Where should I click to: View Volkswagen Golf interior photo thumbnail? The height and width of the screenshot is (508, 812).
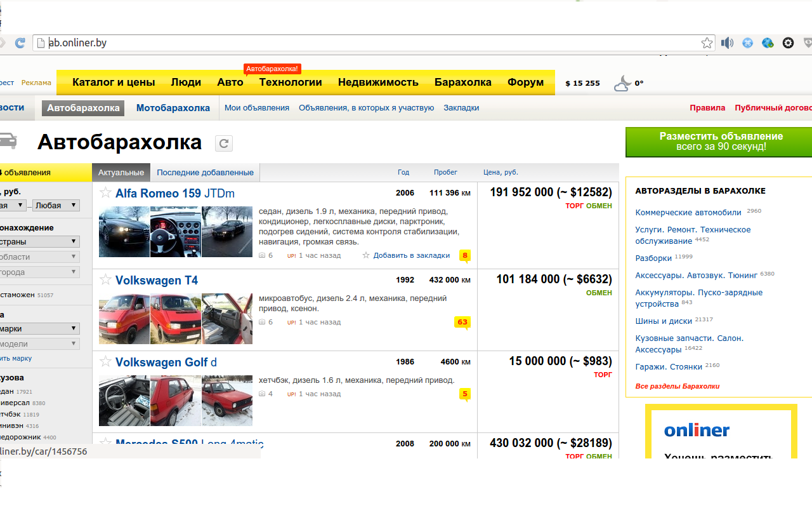coord(124,401)
